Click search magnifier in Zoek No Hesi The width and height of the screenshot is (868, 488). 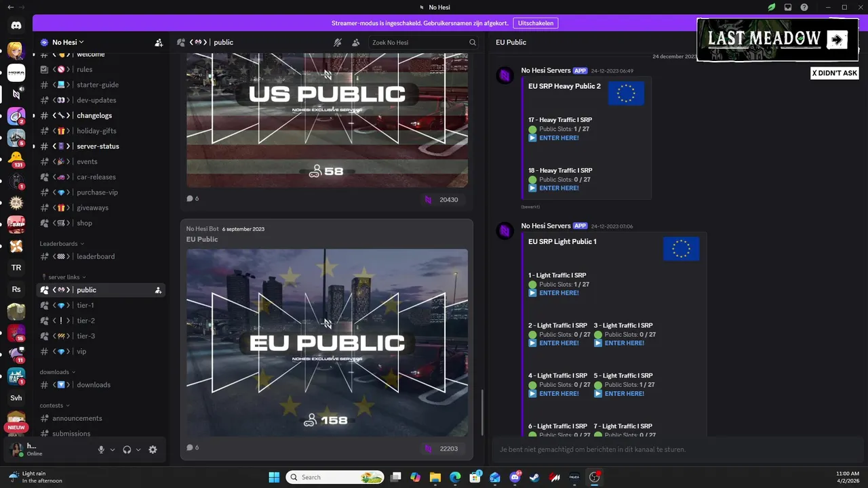pyautogui.click(x=473, y=42)
